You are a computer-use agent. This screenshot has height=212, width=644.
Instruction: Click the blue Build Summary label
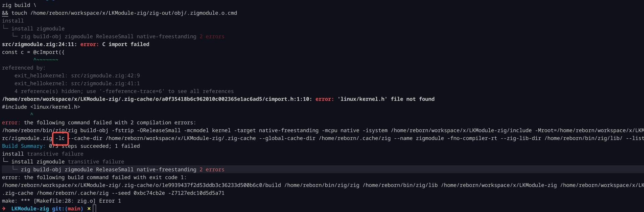coord(23,146)
